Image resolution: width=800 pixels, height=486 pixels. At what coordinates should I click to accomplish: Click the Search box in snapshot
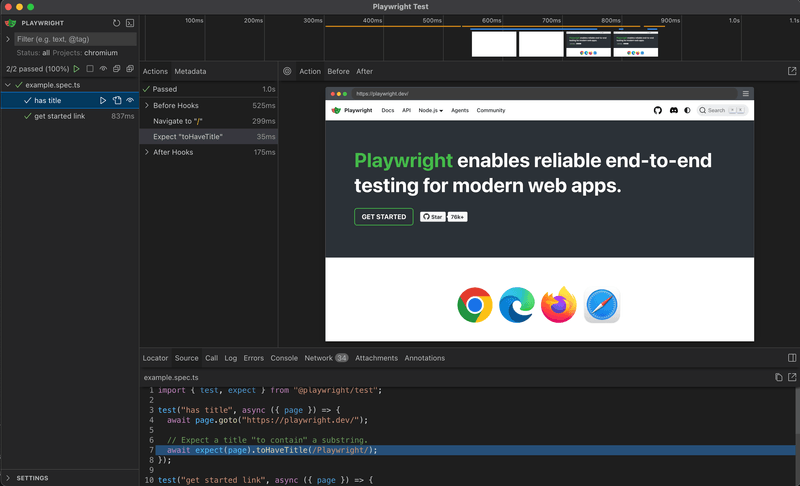point(722,110)
